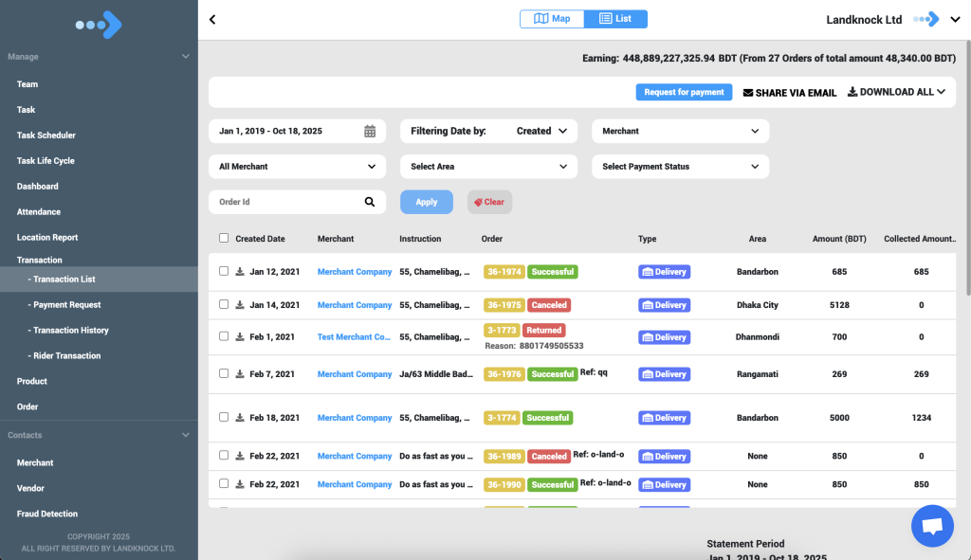The image size is (971, 560).
Task: Open the calendar icon in date range
Action: pyautogui.click(x=370, y=132)
